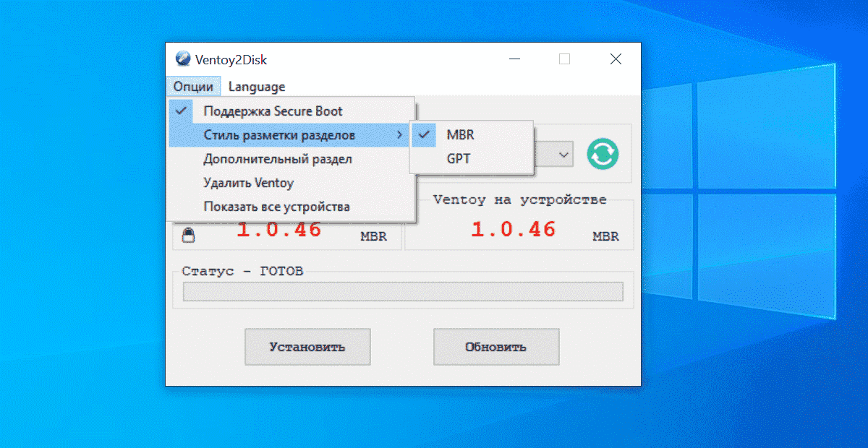Maximize the Ventoy2Disk window
The width and height of the screenshot is (868, 448).
pos(564,60)
